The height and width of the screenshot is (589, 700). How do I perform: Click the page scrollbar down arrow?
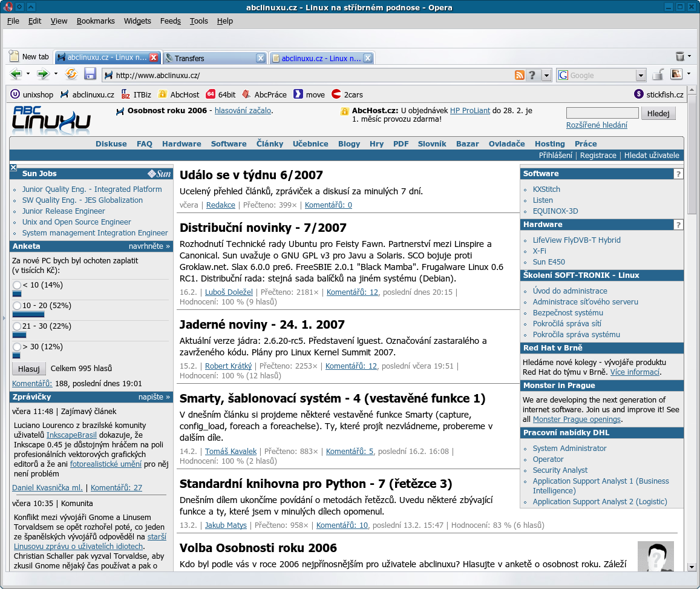(x=692, y=567)
